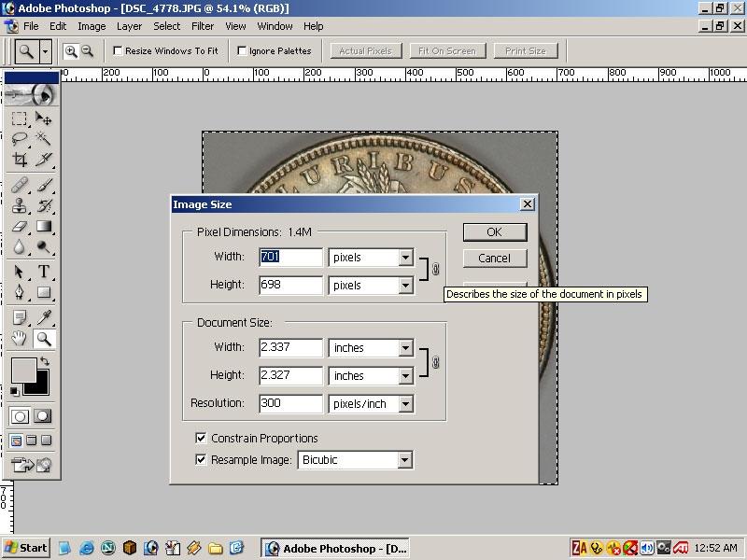
Task: Open the pixels/inch resolution unit dropdown
Action: (x=404, y=404)
